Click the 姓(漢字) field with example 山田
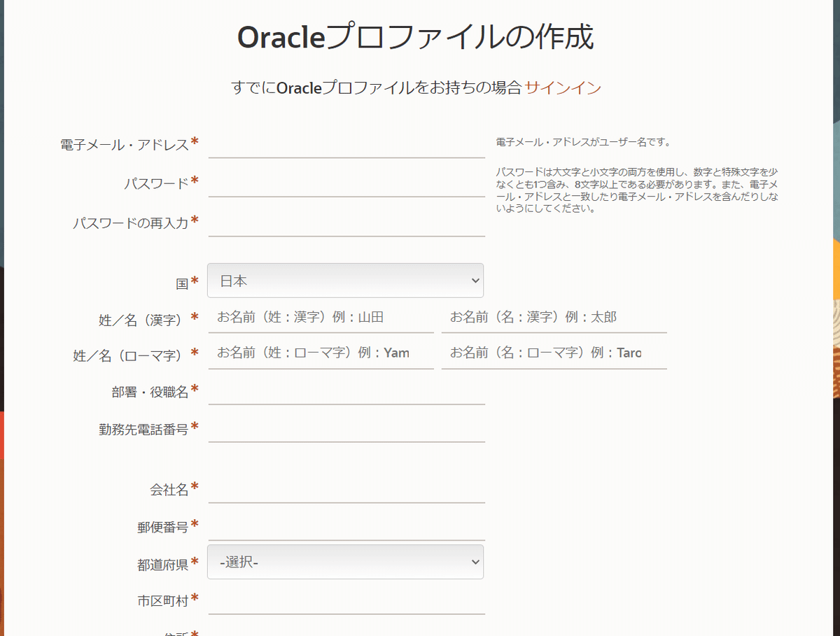840x636 pixels. click(x=321, y=318)
